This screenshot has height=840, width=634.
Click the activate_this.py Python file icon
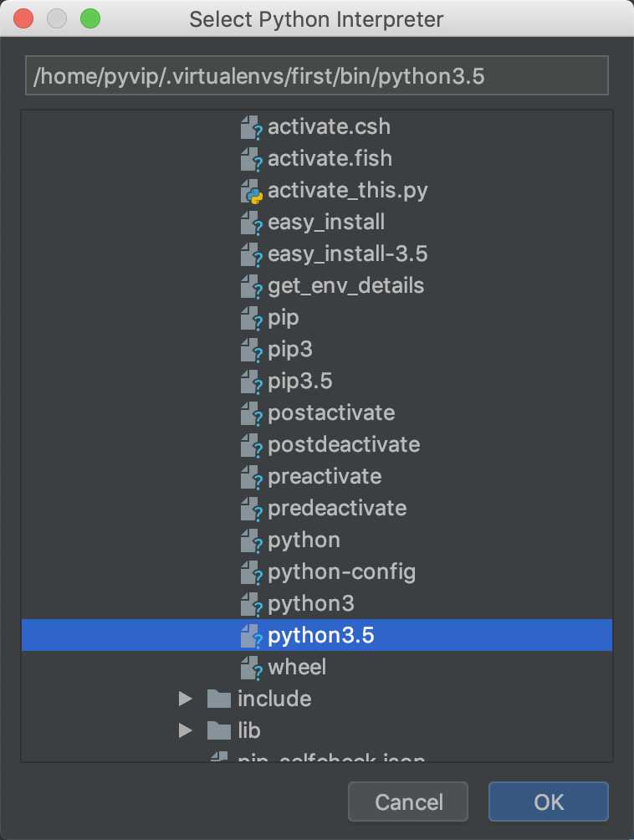[251, 192]
